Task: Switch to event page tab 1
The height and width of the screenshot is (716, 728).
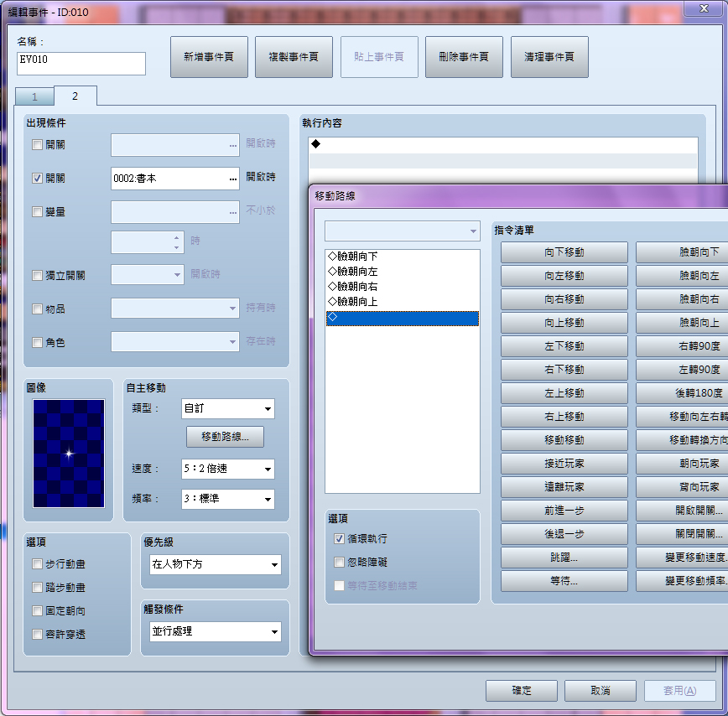Action: point(35,96)
